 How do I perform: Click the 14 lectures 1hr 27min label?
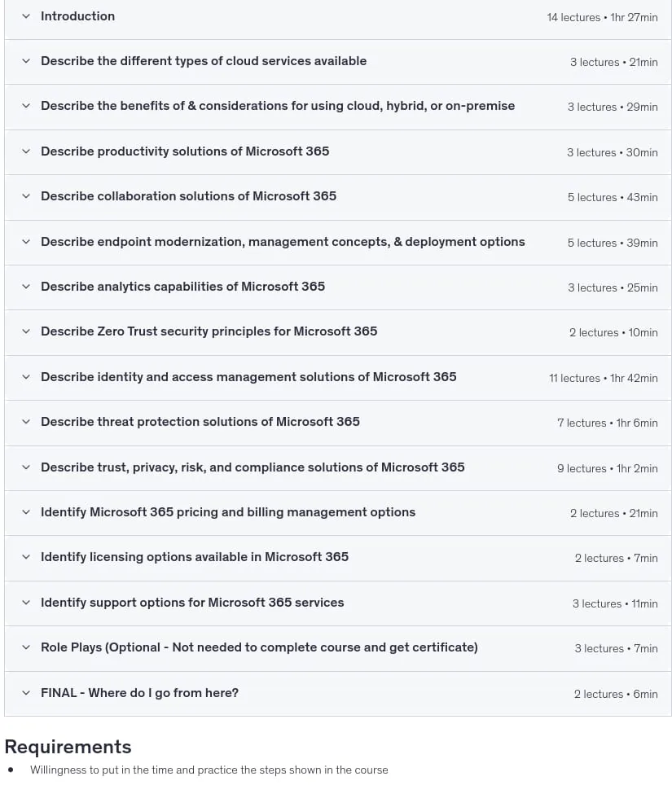[x=602, y=17]
